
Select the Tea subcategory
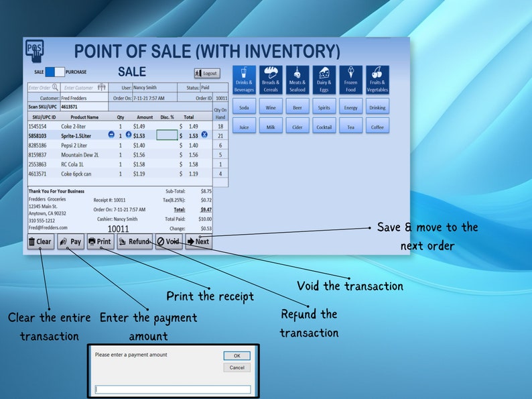[350, 127]
